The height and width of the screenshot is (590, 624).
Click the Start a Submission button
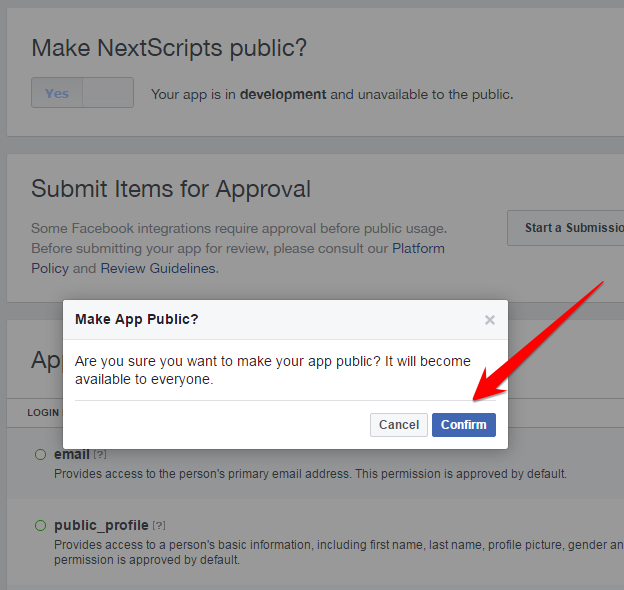coord(566,228)
